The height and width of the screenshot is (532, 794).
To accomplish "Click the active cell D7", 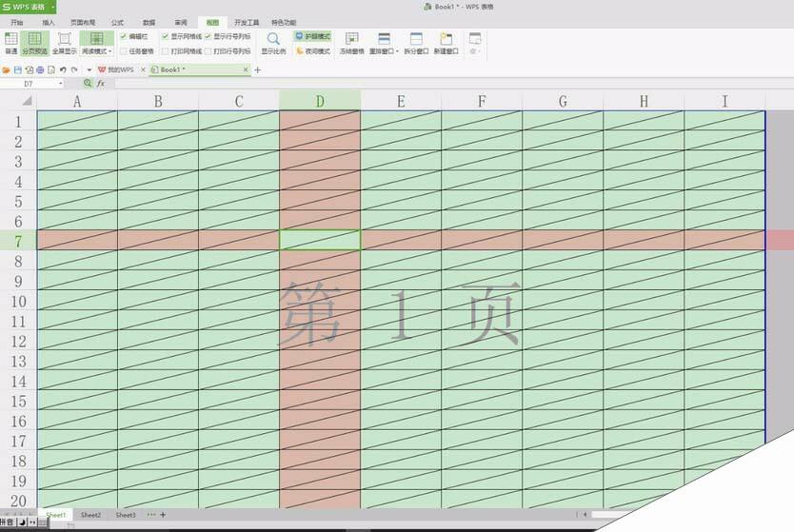I will tap(320, 240).
